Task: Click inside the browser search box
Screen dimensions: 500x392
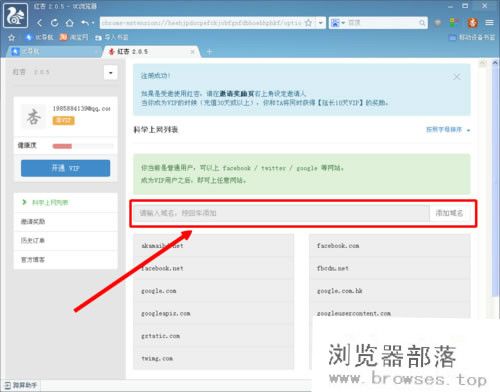Action: [x=382, y=23]
